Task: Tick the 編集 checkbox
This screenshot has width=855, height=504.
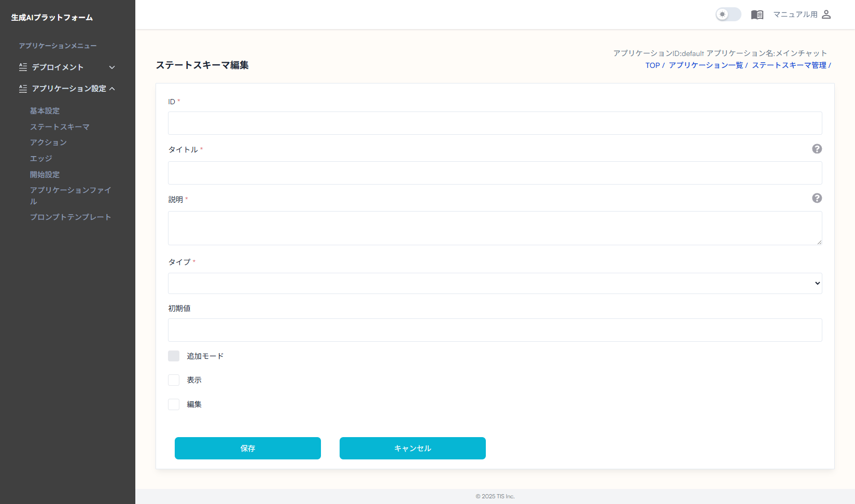Action: click(x=174, y=404)
